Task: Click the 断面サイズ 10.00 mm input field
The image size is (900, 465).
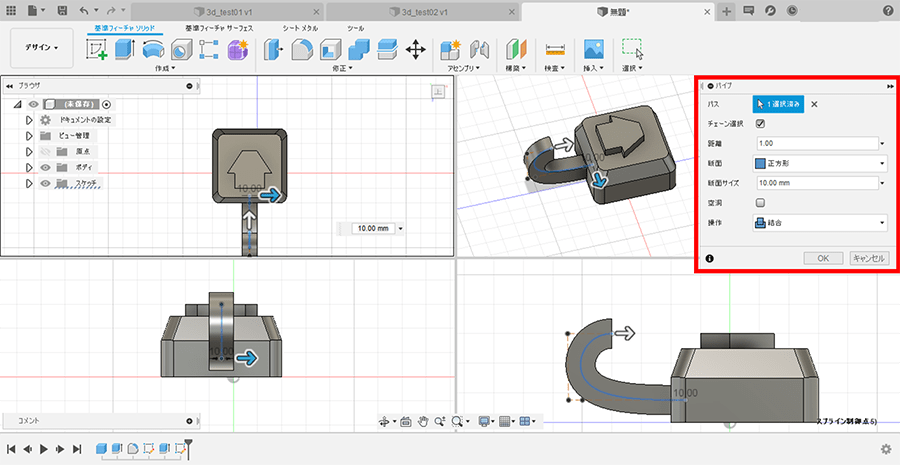Action: [815, 183]
